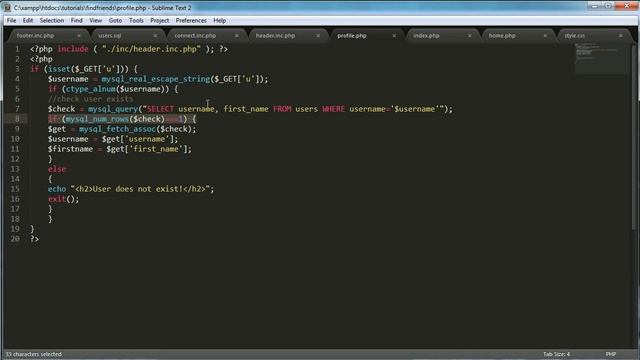Click the SELECT keyword in query
Image resolution: width=640 pixels, height=360 pixels.
[x=160, y=109]
